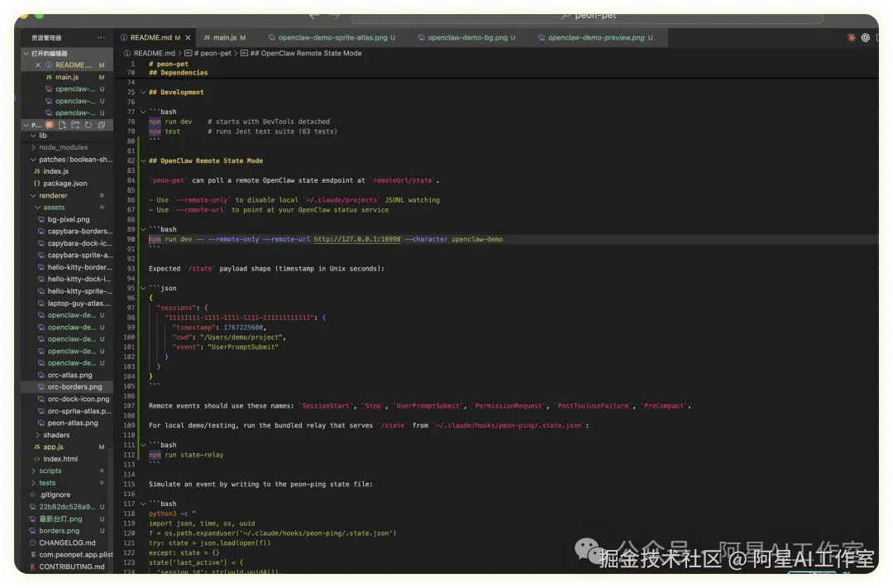The width and height of the screenshot is (893, 588).
Task: Collapse the patches/boolean-sh... folder
Action: [x=33, y=160]
